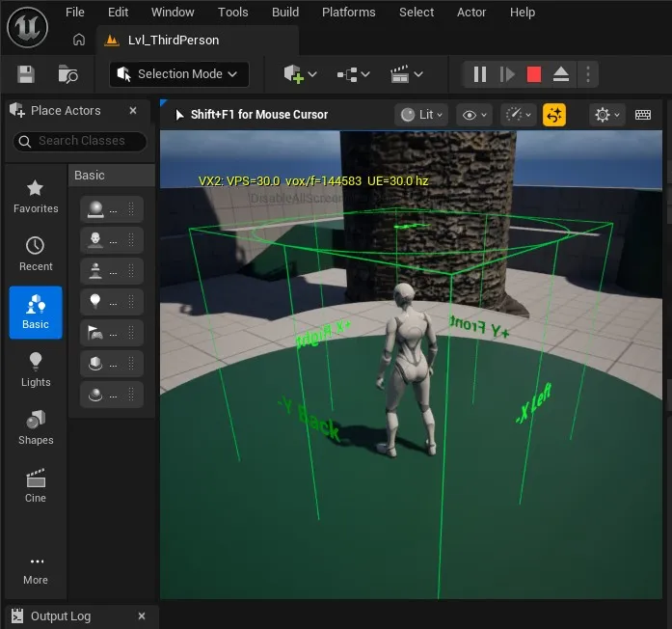Eject from the player controller
The height and width of the screenshot is (629, 672).
point(560,74)
